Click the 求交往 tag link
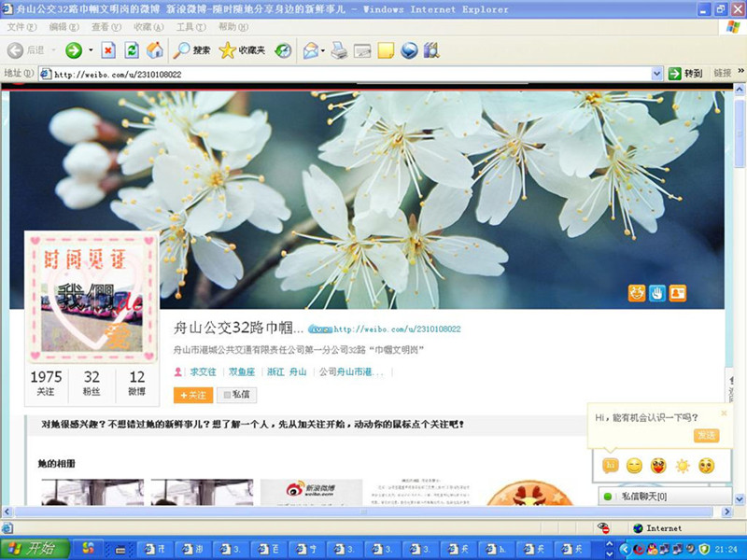The width and height of the screenshot is (747, 560). 203,371
